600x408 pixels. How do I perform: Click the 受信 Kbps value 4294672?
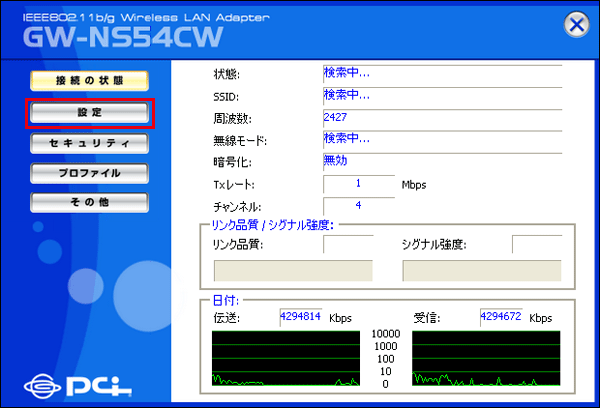[501, 317]
